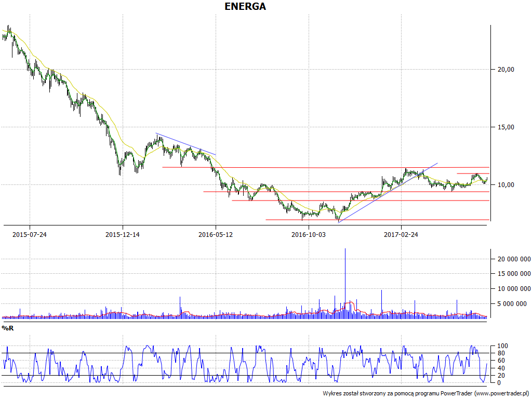Select the 2017-02-24 date label
Screen dimensions: 532x399
pos(401,234)
